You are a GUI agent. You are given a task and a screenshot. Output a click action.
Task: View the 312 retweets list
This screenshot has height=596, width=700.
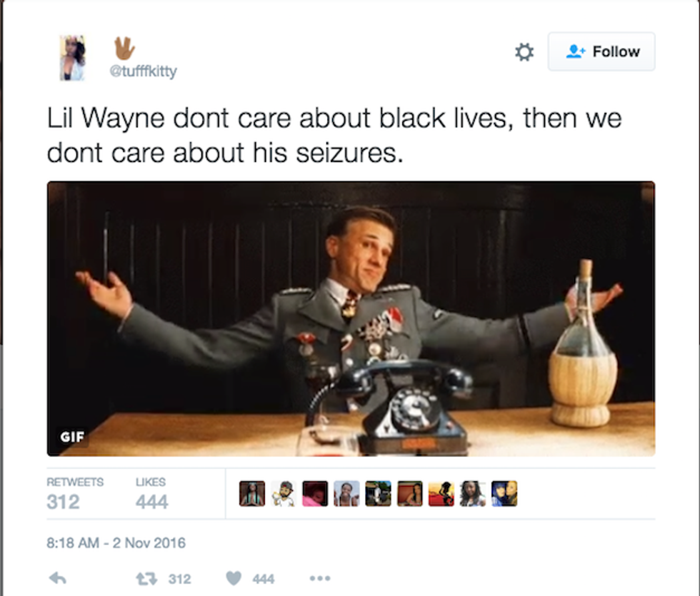pyautogui.click(x=75, y=494)
